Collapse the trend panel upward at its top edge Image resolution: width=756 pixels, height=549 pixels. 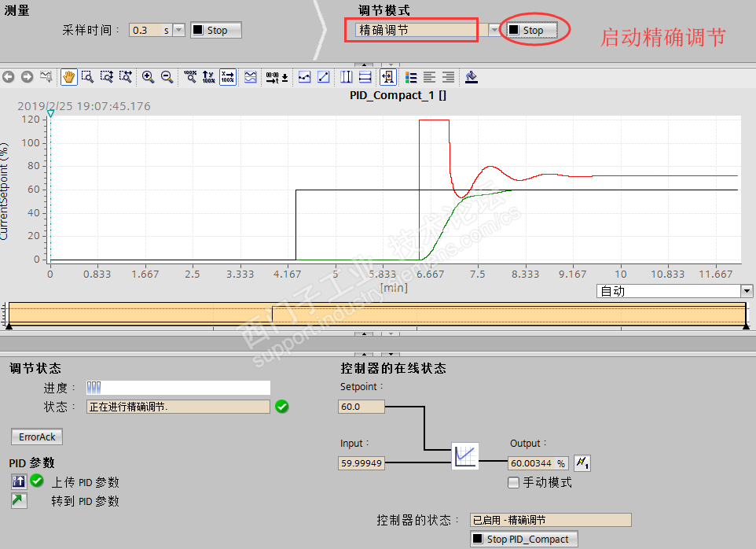364,64
